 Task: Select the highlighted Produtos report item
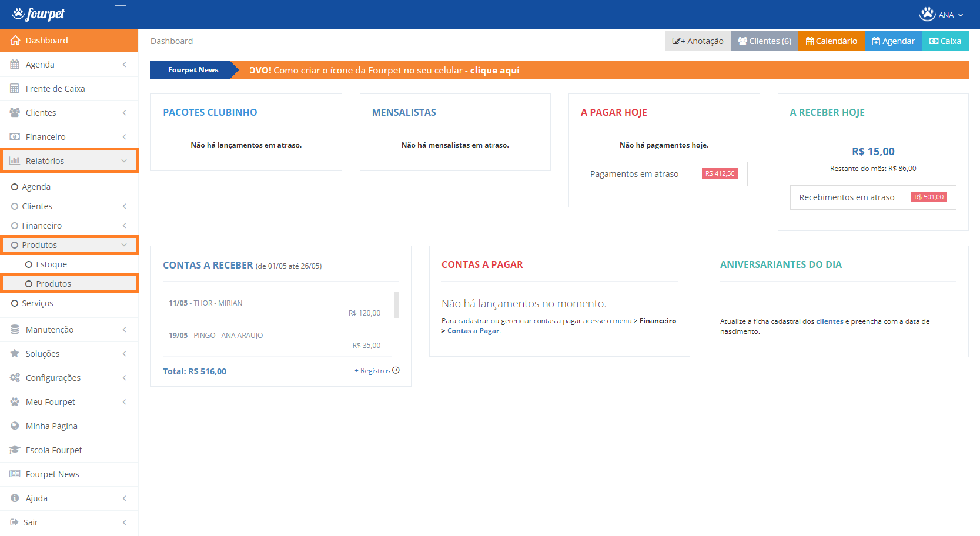click(x=69, y=284)
